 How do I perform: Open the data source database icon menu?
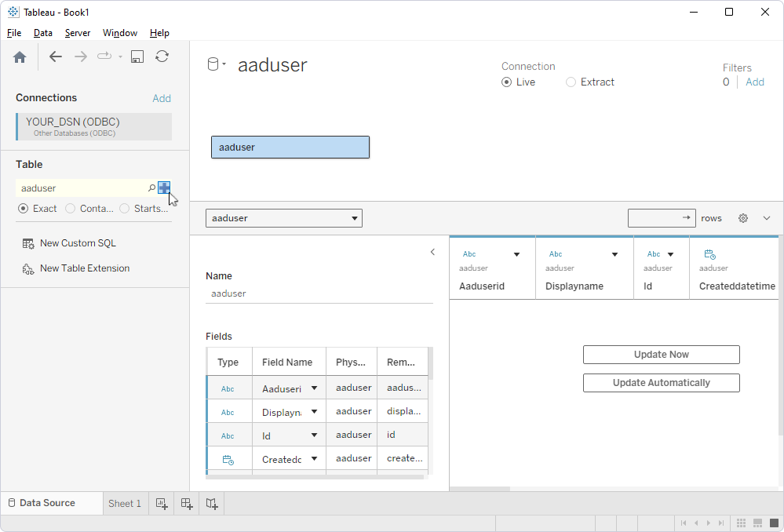[x=217, y=64]
